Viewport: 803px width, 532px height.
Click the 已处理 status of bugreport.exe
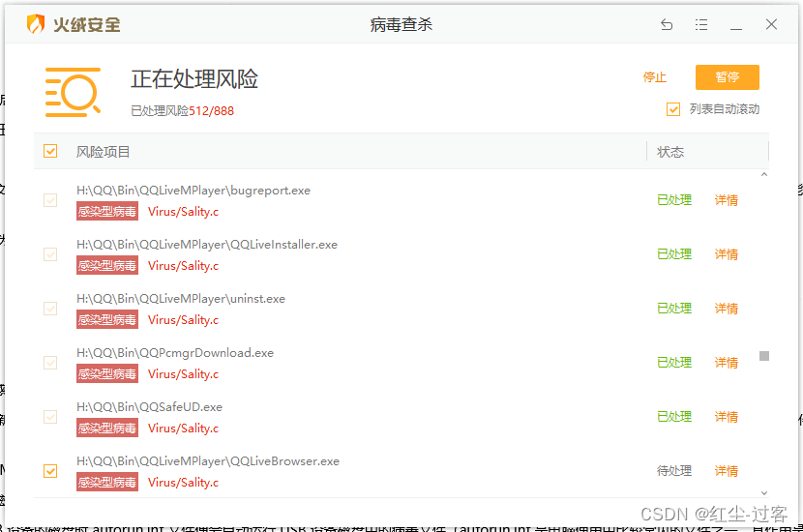674,200
